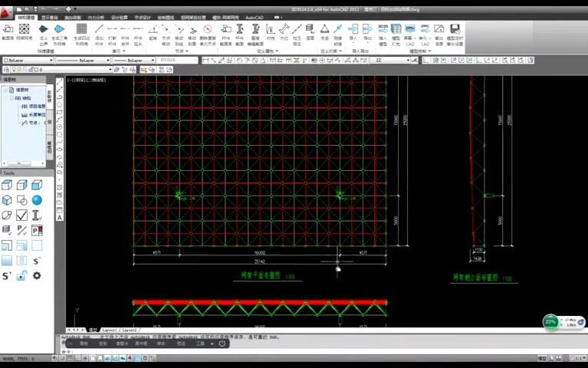Select the text 'A' tool in draw toolbar

point(60,217)
